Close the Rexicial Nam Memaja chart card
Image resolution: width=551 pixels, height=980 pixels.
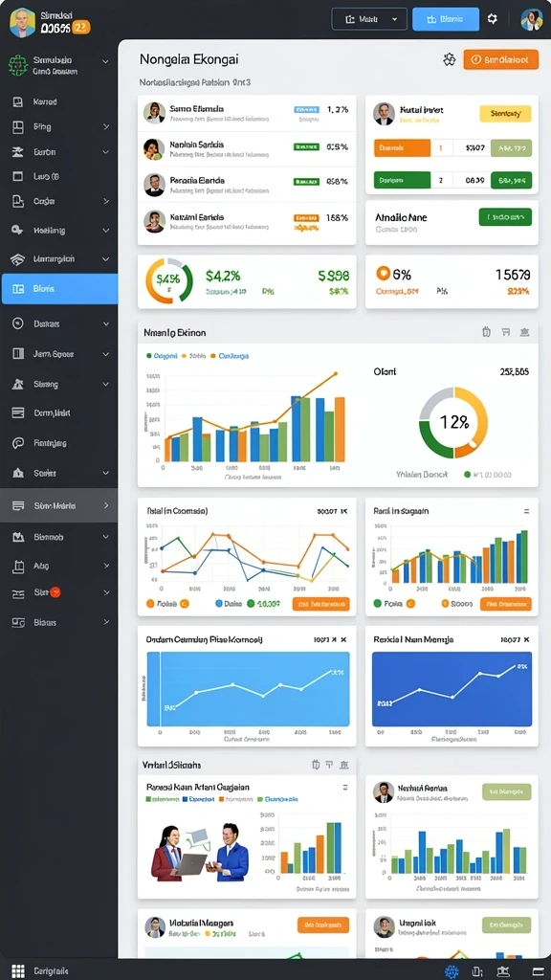click(x=527, y=639)
